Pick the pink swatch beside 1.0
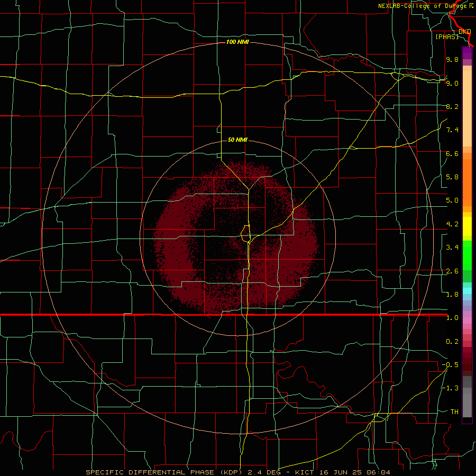This screenshot has width=476, height=476. [467, 321]
